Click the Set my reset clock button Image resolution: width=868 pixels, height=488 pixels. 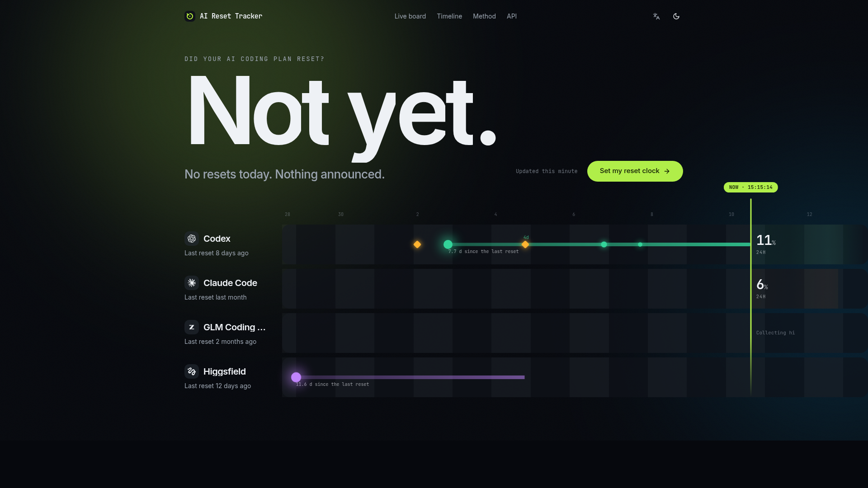coord(635,171)
